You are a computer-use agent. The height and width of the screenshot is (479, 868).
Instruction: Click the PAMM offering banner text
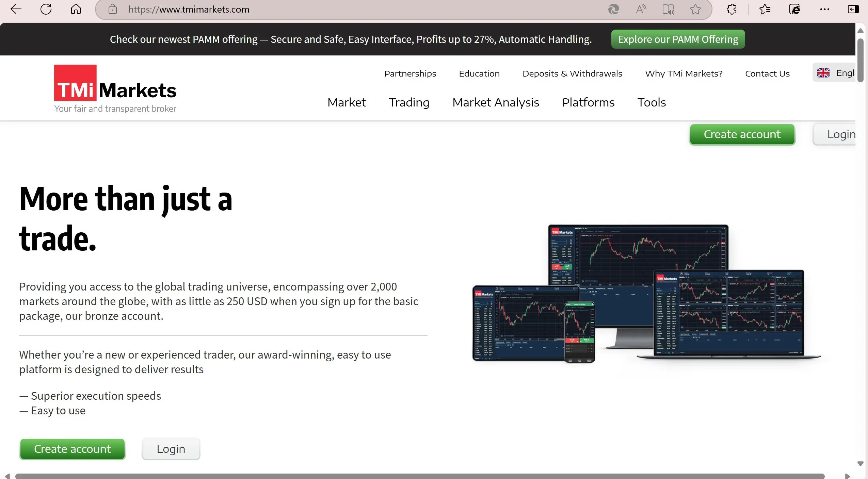pyautogui.click(x=351, y=39)
